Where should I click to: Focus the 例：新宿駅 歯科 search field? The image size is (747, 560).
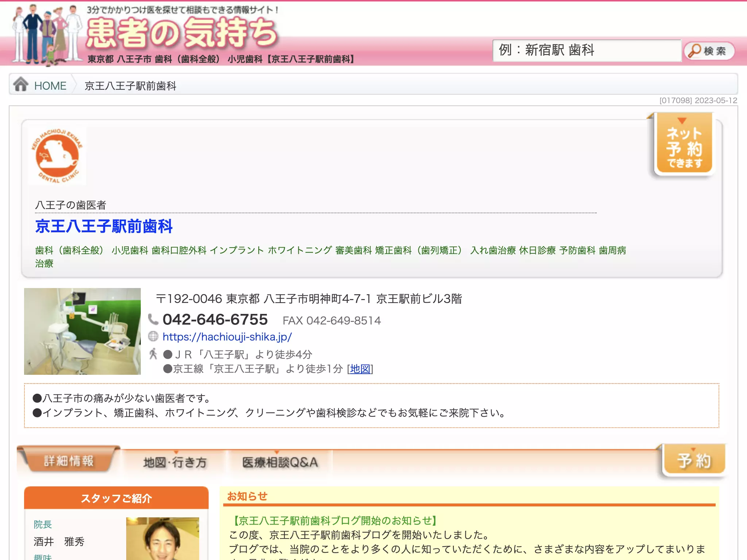click(587, 51)
